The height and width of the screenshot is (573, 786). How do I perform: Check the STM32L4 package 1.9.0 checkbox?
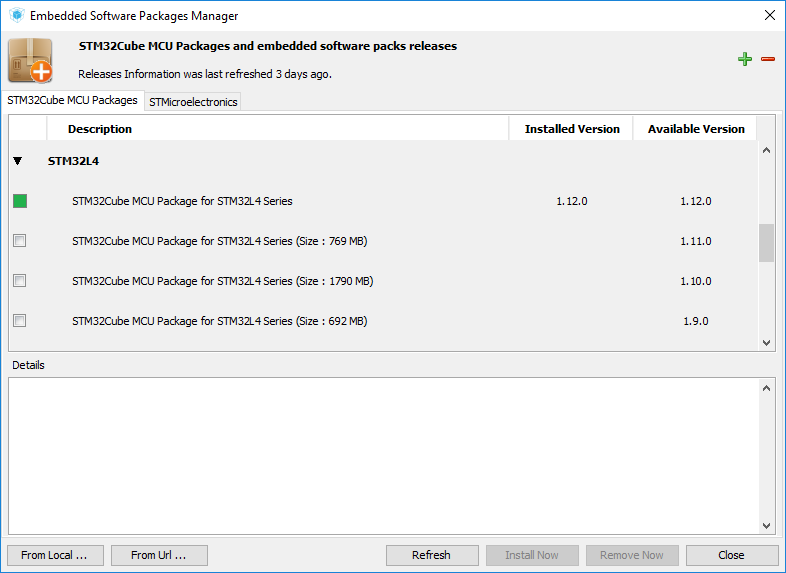tap(20, 321)
